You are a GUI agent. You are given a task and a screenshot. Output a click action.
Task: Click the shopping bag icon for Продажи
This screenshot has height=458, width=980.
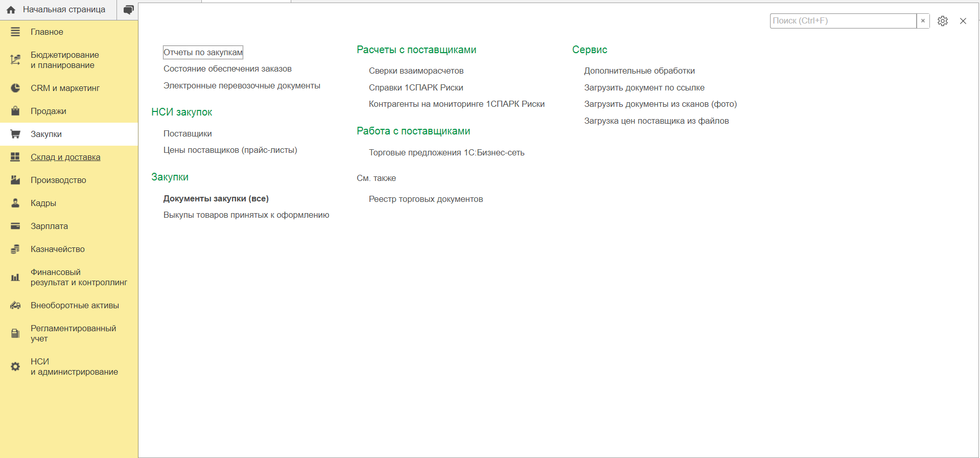click(15, 111)
